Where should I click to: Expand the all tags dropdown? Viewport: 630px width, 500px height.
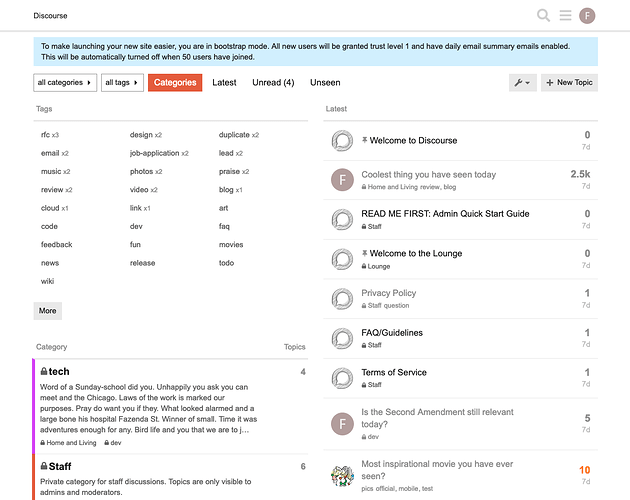coord(122,82)
